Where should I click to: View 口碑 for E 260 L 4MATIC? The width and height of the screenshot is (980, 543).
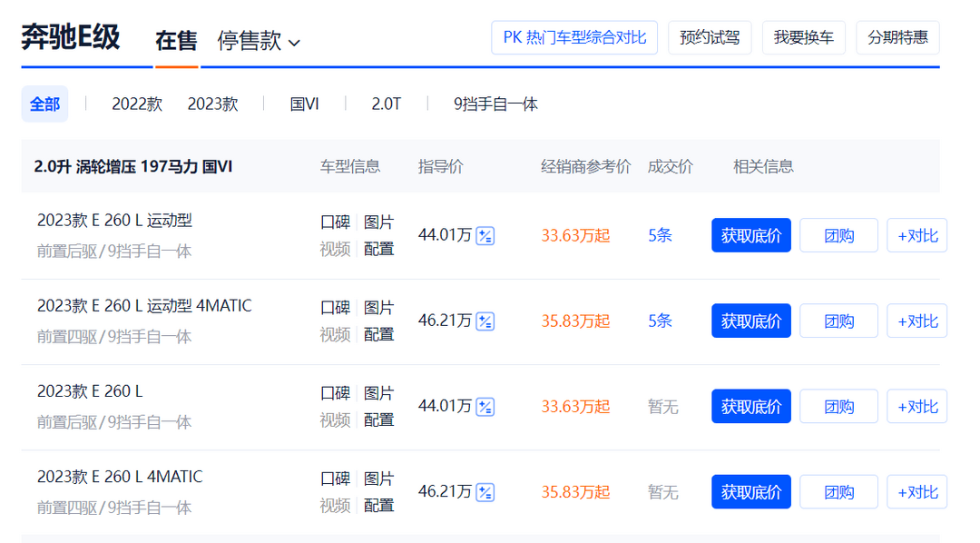click(x=335, y=479)
